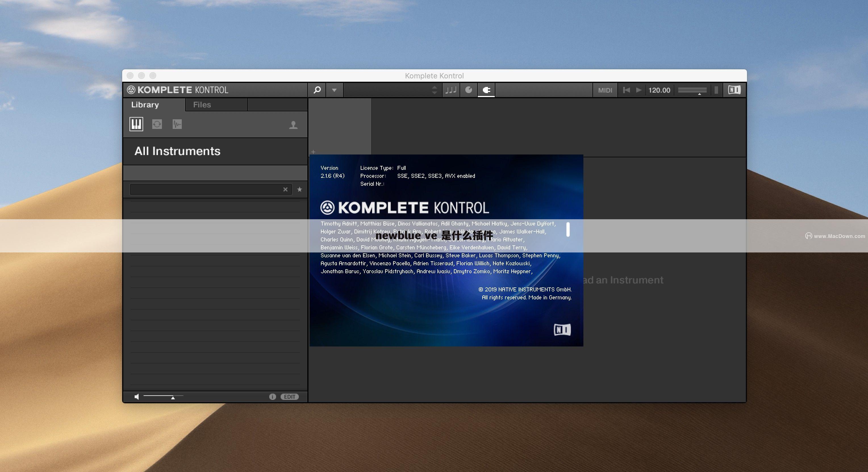Click '© 2019 NATIVE INSTRUMENTS GmbH.' text
This screenshot has height=472, width=868.
click(x=525, y=289)
